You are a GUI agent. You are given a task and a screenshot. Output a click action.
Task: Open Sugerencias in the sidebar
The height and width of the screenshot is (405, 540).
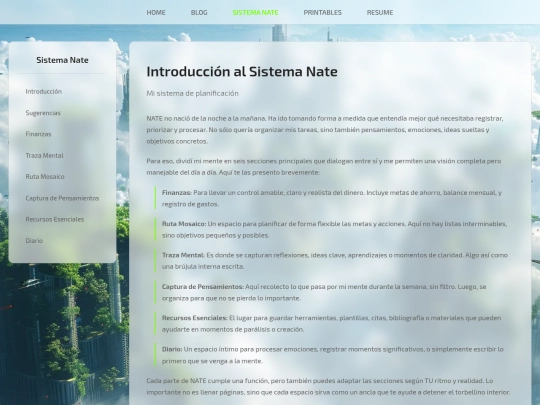43,113
